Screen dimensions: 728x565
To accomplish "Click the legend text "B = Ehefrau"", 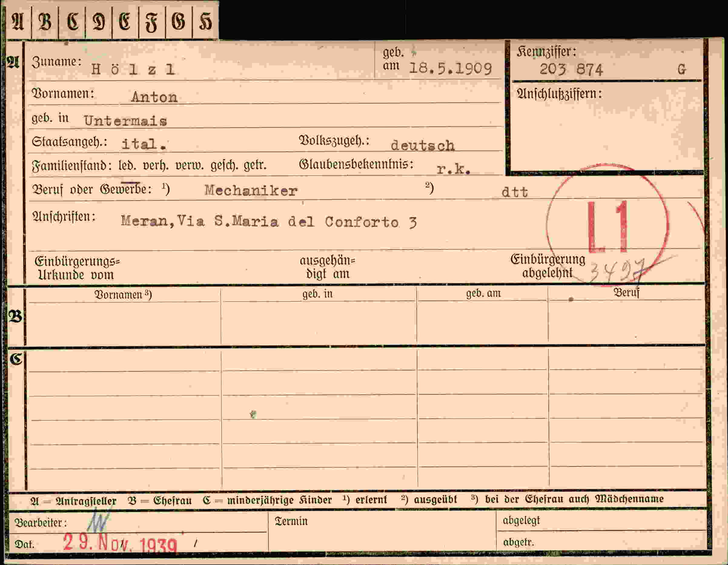I will (x=160, y=500).
